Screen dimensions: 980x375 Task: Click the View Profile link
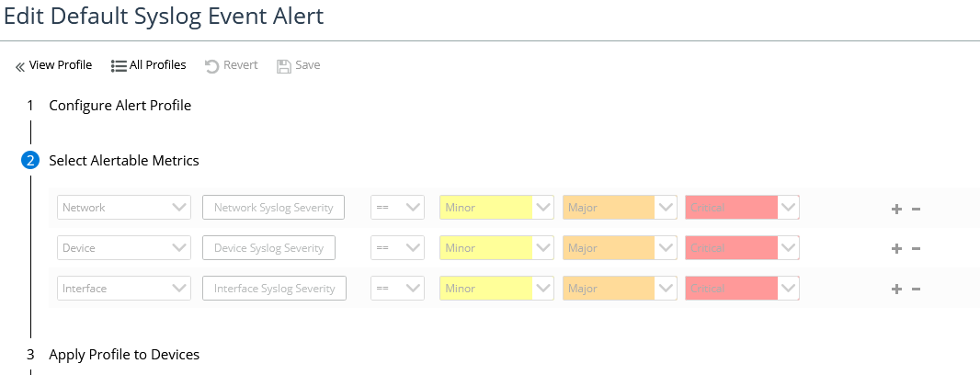coord(54,65)
